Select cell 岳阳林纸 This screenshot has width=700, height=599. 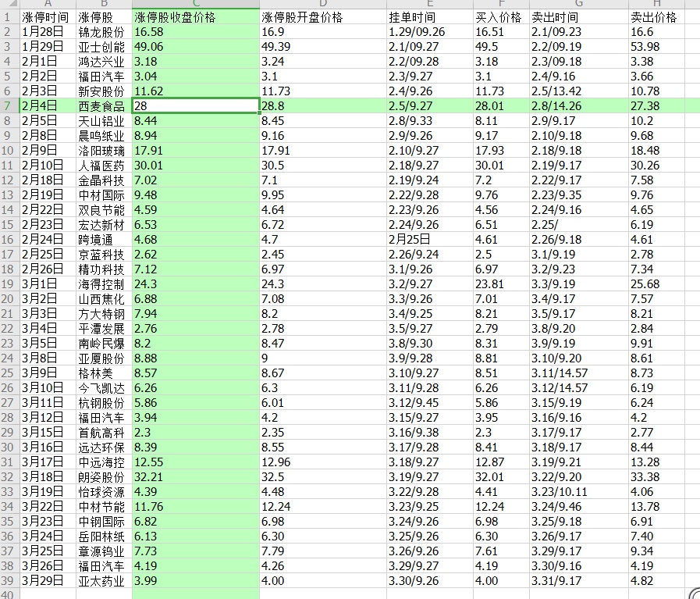(104, 536)
